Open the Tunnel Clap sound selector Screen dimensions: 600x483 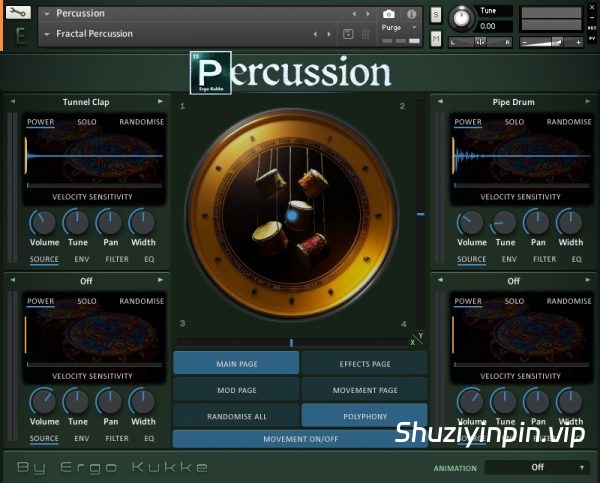point(86,102)
